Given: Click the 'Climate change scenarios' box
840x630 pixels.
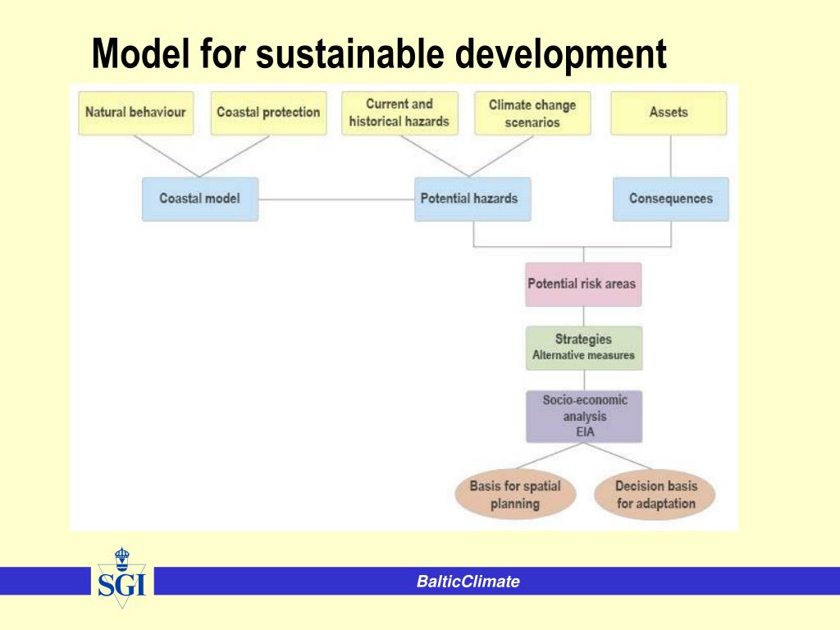Looking at the screenshot, I should coord(532,113).
